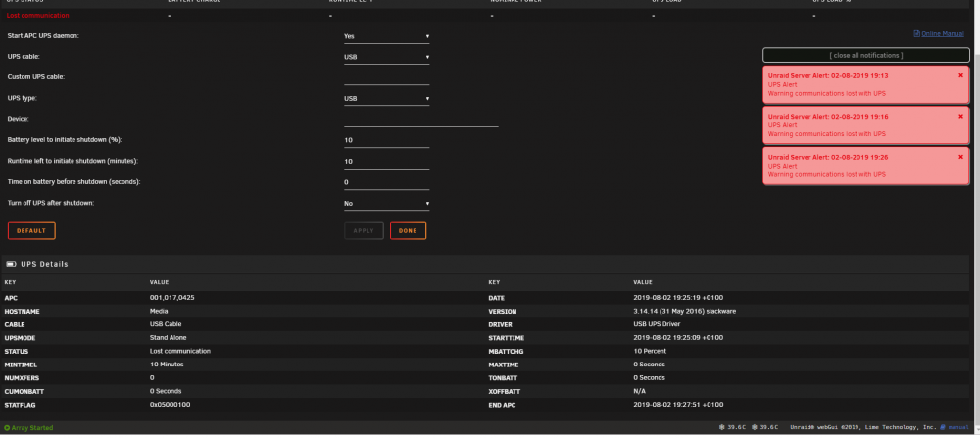The height and width of the screenshot is (438, 980).
Task: Click the APPLY button
Action: 364,230
